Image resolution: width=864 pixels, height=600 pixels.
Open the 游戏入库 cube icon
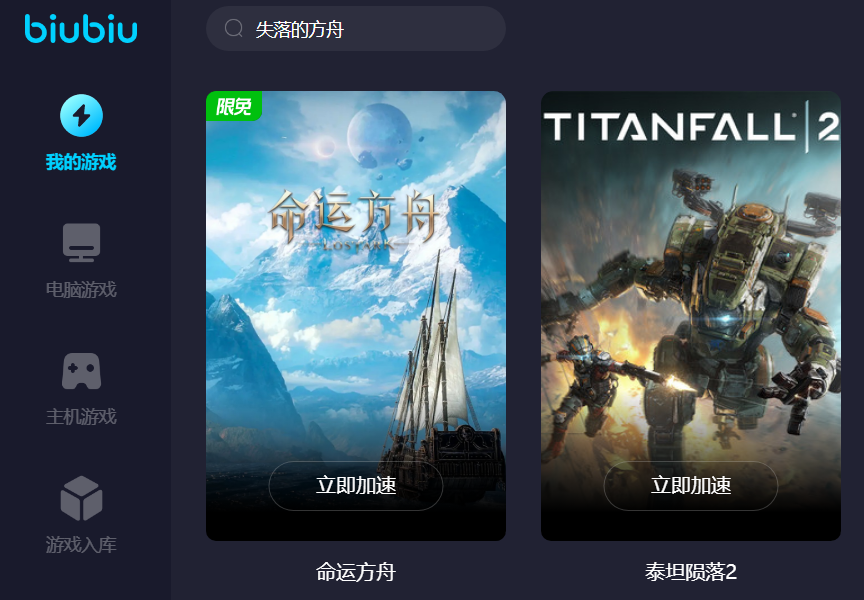click(82, 498)
